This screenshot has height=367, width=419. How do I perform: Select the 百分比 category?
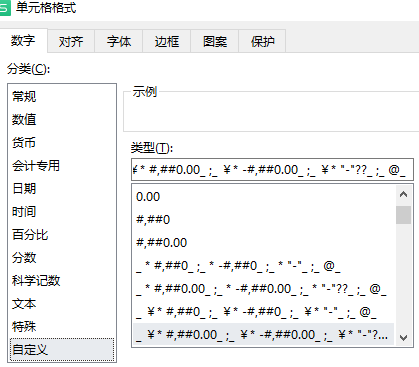[62, 234]
